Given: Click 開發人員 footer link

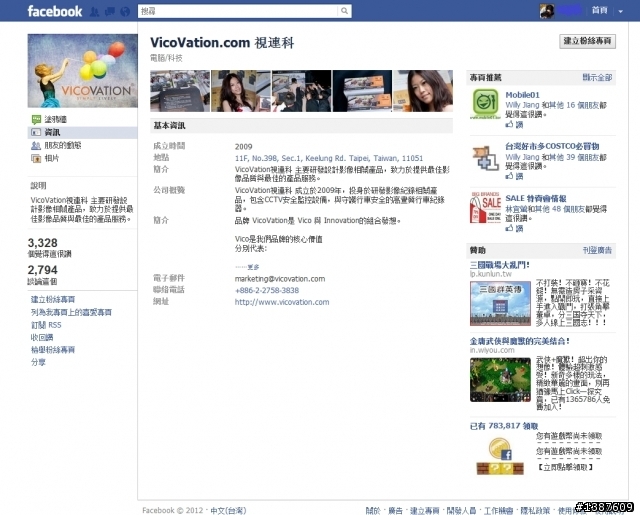Looking at the screenshot, I should click(461, 511).
